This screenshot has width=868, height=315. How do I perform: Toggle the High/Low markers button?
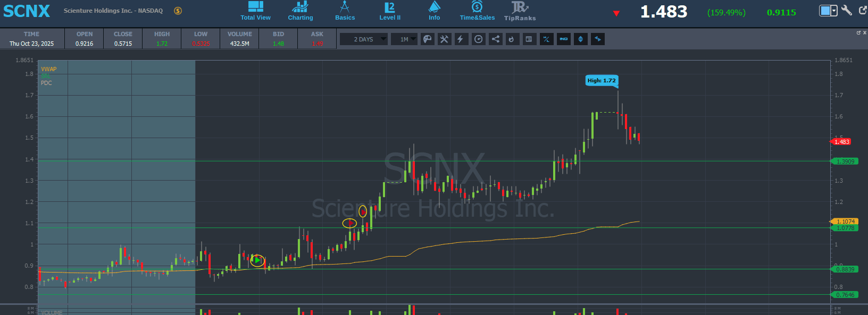546,39
